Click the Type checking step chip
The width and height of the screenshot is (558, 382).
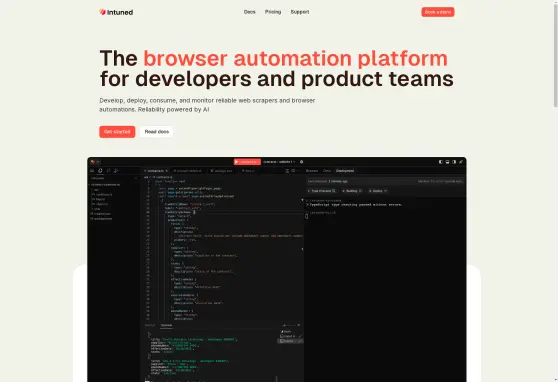[322, 191]
